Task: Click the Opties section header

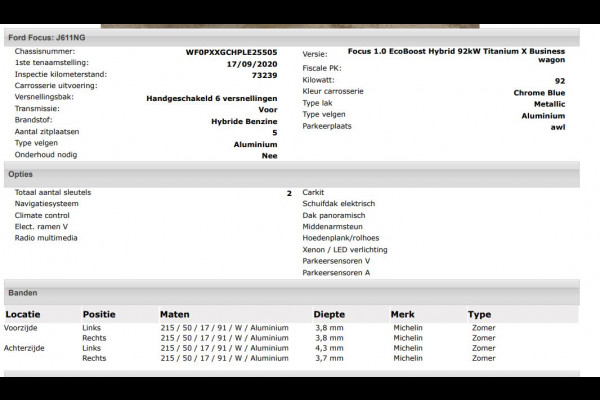Action: (x=21, y=174)
